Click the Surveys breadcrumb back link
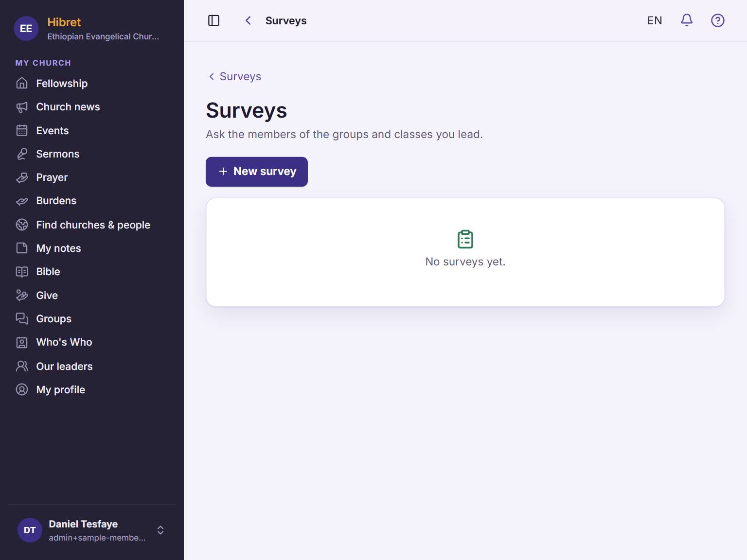 tap(235, 76)
